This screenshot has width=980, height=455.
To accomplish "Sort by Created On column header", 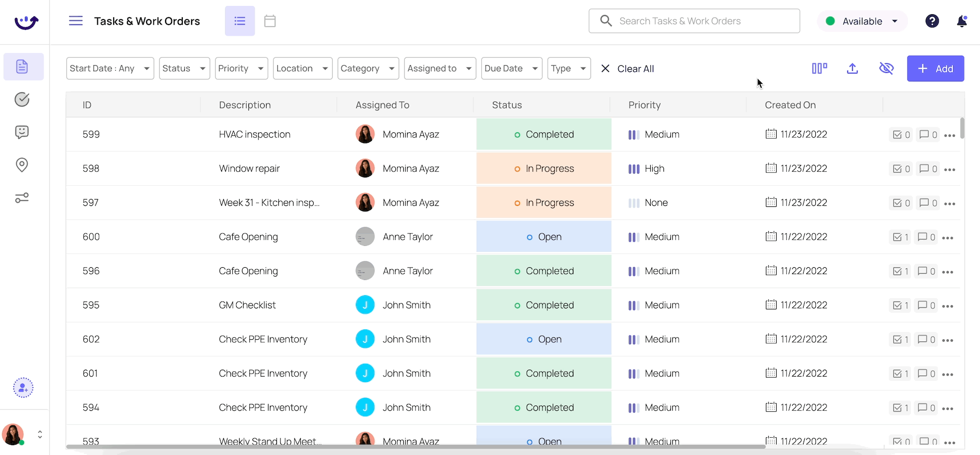I will click(790, 105).
